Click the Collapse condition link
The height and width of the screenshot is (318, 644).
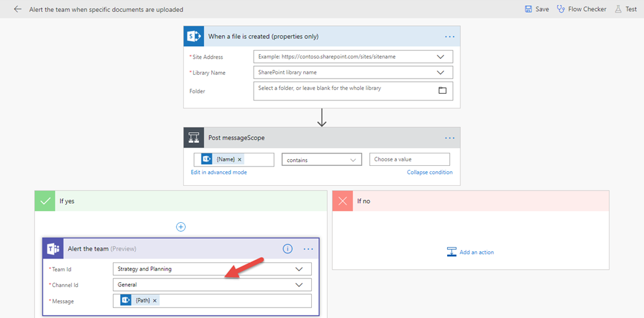429,173
